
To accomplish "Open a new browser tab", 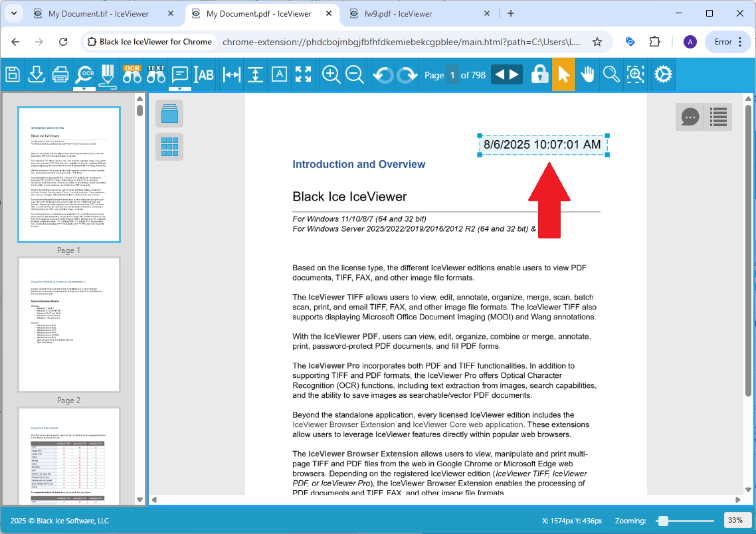I will (x=511, y=13).
